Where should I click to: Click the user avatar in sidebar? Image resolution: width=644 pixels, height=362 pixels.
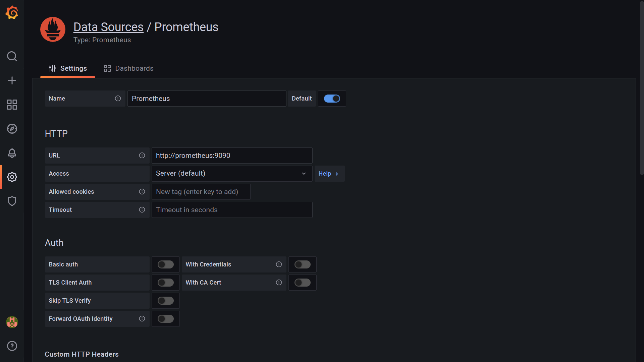[12, 322]
